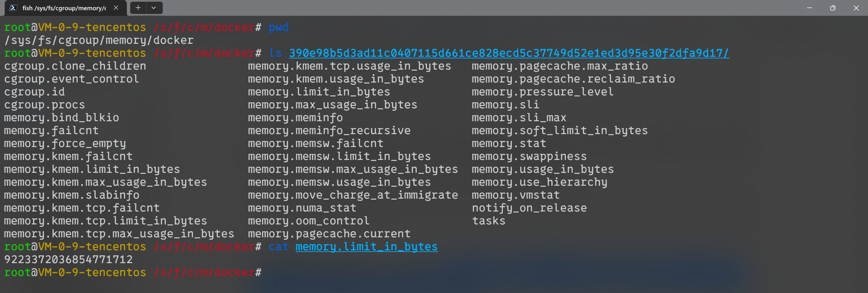868x293 pixels.
Task: Click the /sys/fs/cgroup/memory/docker output line
Action: click(99, 40)
